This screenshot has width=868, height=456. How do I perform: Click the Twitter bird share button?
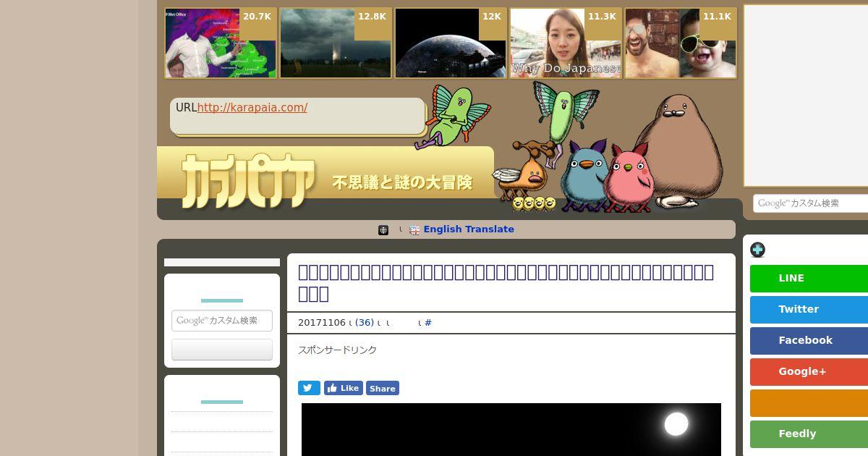[x=309, y=388]
